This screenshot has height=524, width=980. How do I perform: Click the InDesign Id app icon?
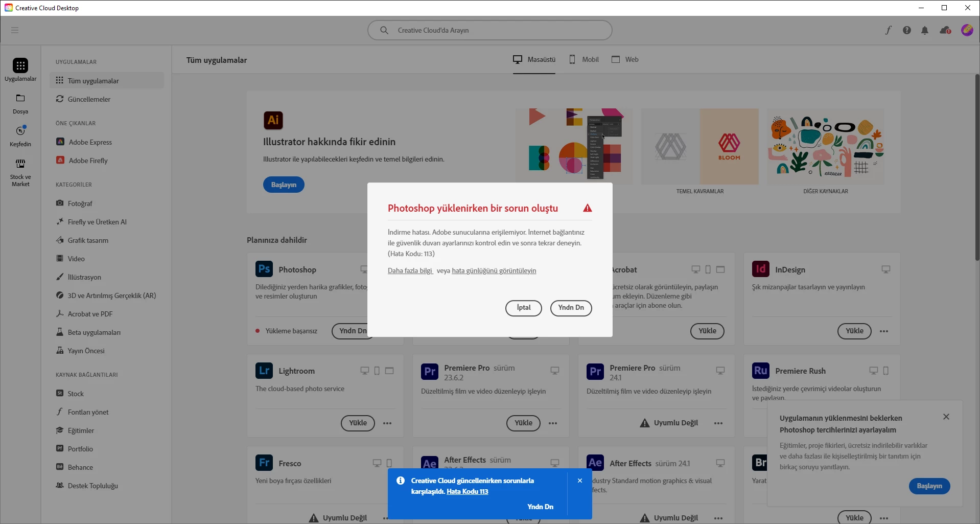(x=761, y=269)
